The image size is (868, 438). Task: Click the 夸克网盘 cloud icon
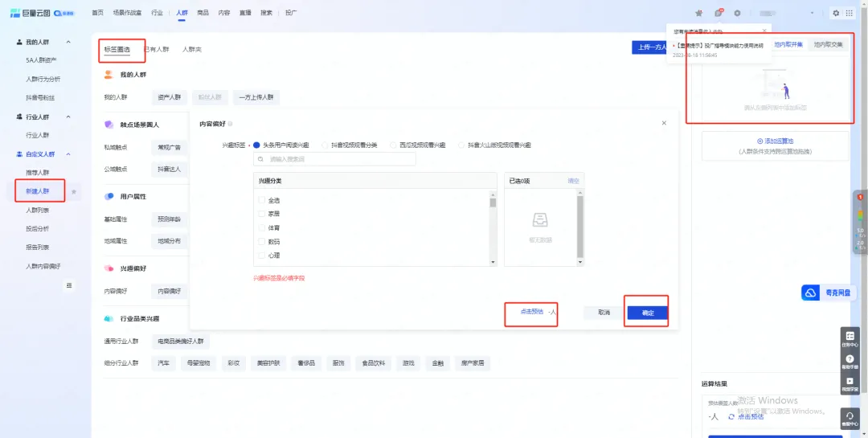(x=810, y=293)
